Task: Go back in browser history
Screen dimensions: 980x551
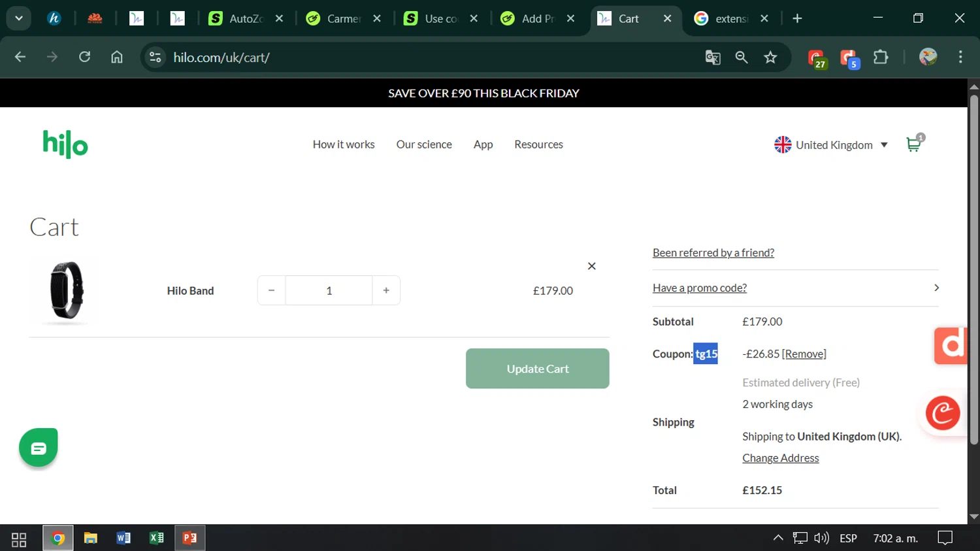Action: pyautogui.click(x=20, y=57)
